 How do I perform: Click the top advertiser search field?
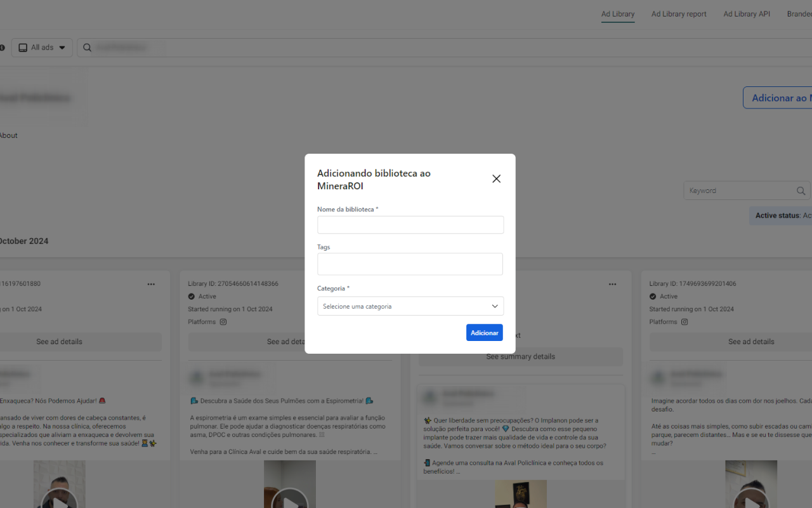click(x=444, y=48)
